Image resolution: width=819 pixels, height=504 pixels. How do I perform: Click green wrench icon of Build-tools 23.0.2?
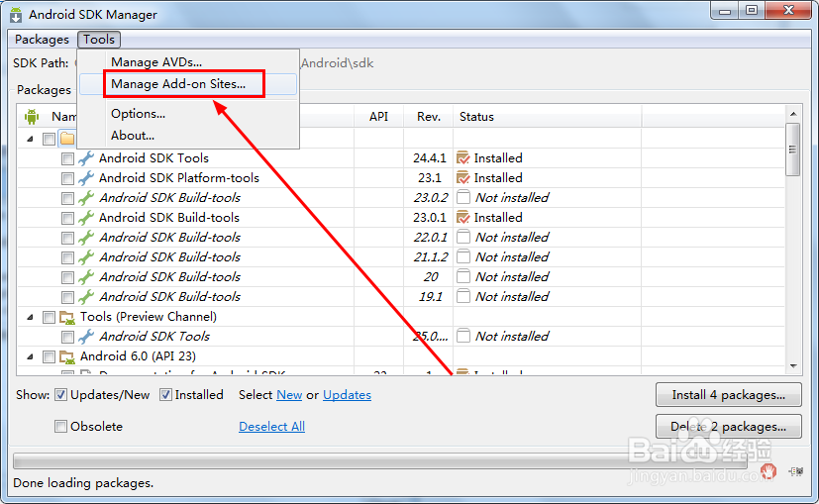(x=86, y=198)
